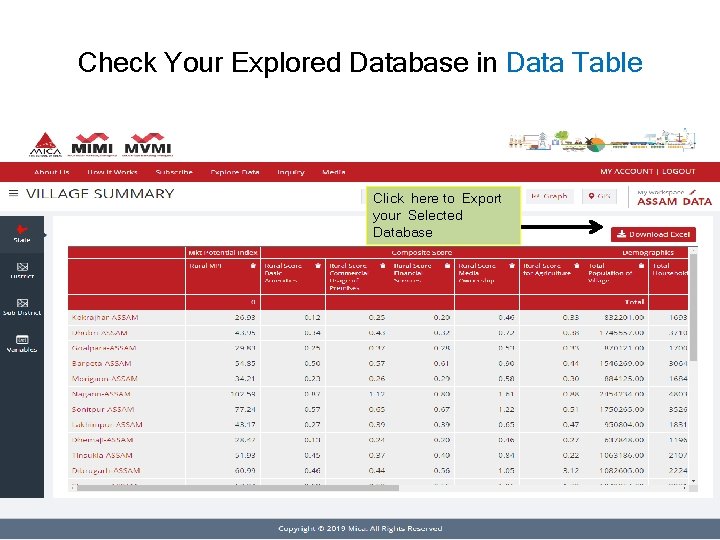Screen dimensions: 720x540
Task: Select the Sub District sidebar icon
Action: 22,307
